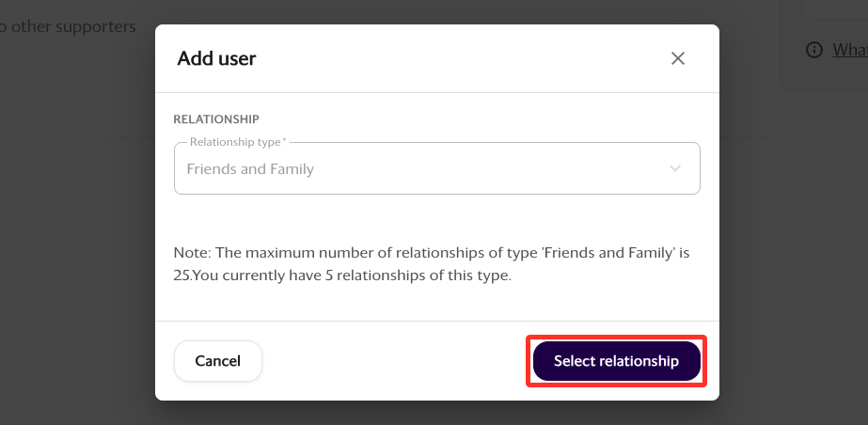Click the 'Relationship type*' field label
Image resolution: width=868 pixels, height=425 pixels.
point(238,142)
